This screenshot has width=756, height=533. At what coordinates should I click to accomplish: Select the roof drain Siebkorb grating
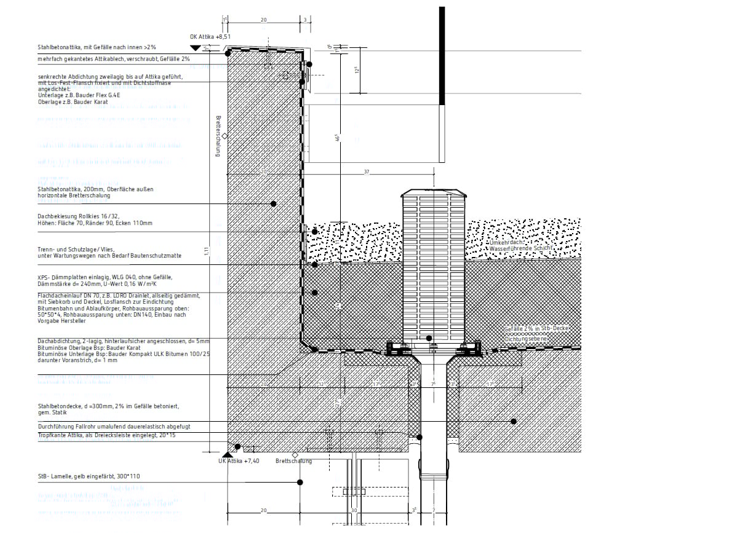(434, 264)
